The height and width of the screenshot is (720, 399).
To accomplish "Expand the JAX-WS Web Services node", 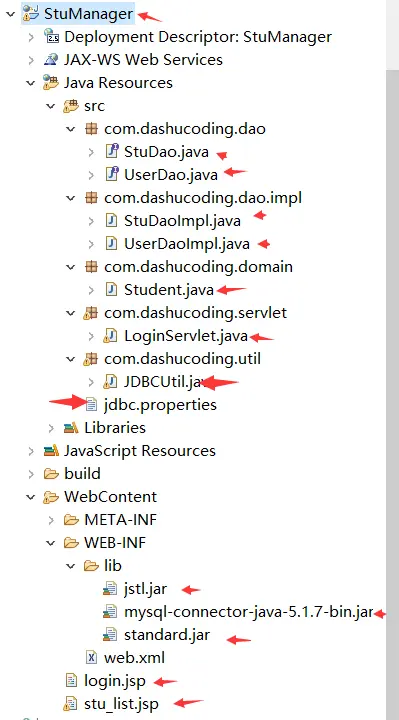I will (31, 60).
